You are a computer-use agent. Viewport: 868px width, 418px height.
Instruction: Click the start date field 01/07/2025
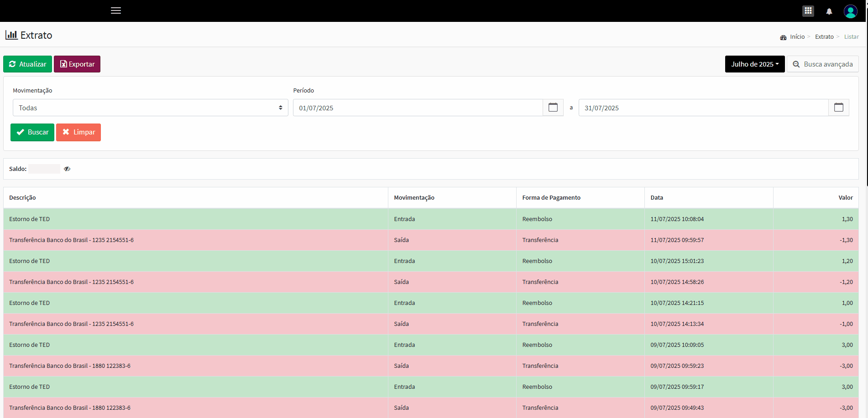click(x=417, y=108)
